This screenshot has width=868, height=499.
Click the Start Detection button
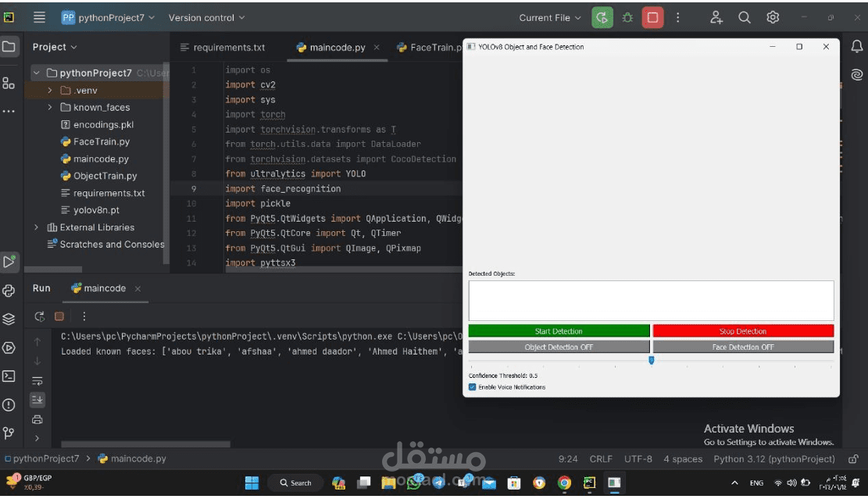(559, 331)
